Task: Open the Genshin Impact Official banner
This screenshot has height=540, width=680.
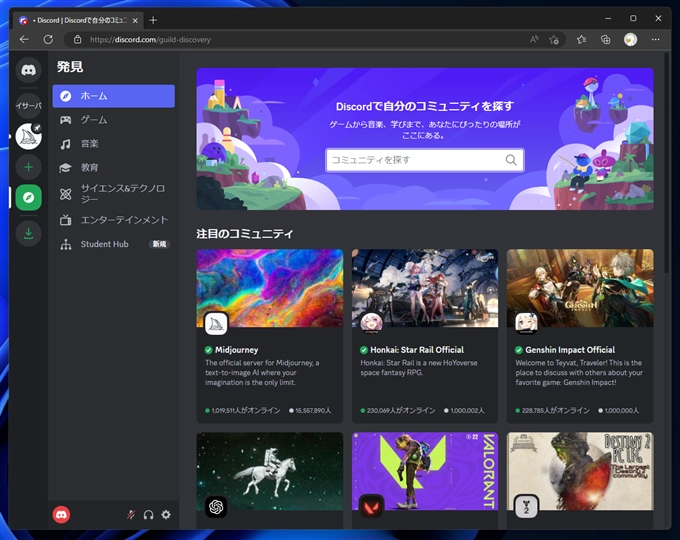Action: [580, 288]
